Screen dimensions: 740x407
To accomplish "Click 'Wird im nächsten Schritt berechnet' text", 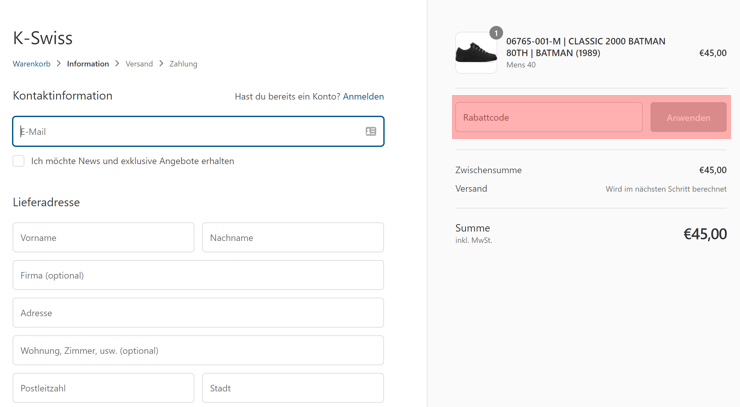I will pos(666,189).
